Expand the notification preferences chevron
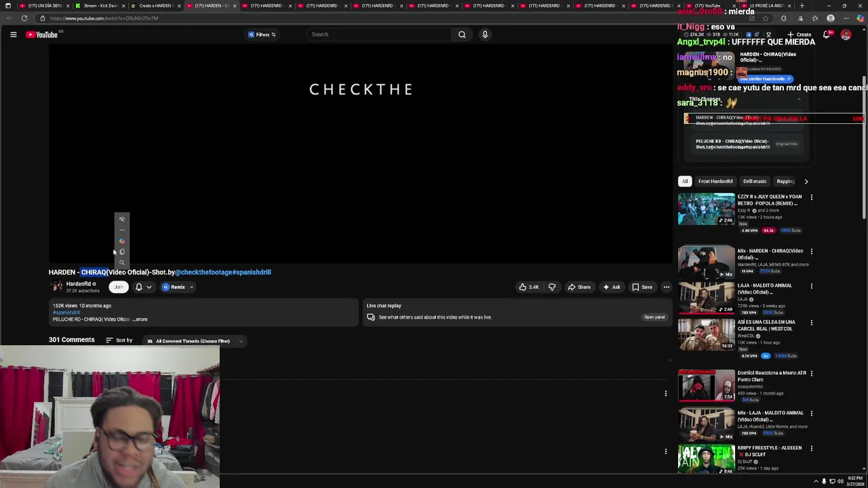The height and width of the screenshot is (488, 868). (149, 287)
